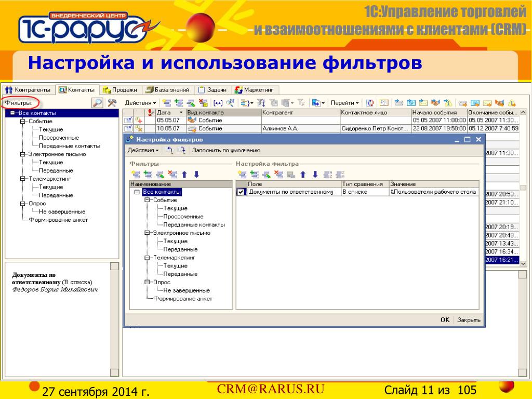Click delete condition icon under Настройка фильтра
532x399 pixels.
[278, 175]
